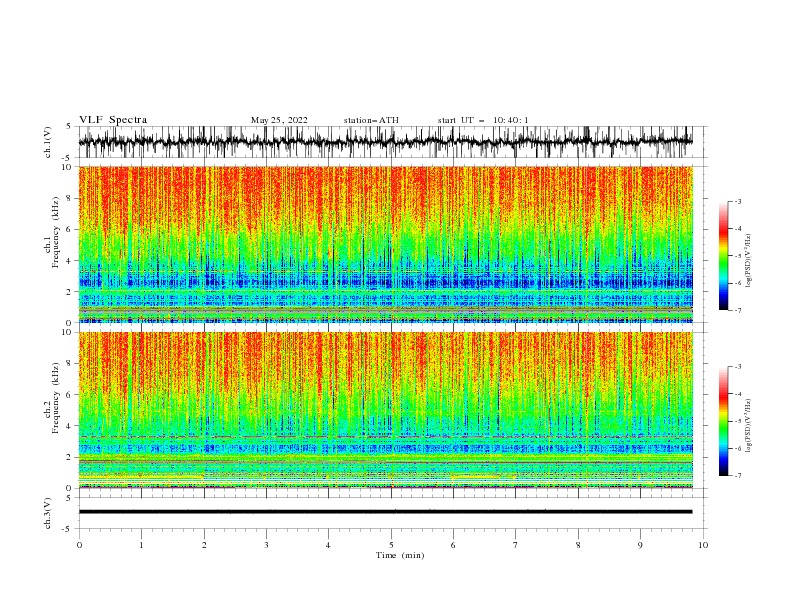The image size is (792, 612).
Task: Click the ch.1 spectrogram panel
Action: (386, 244)
